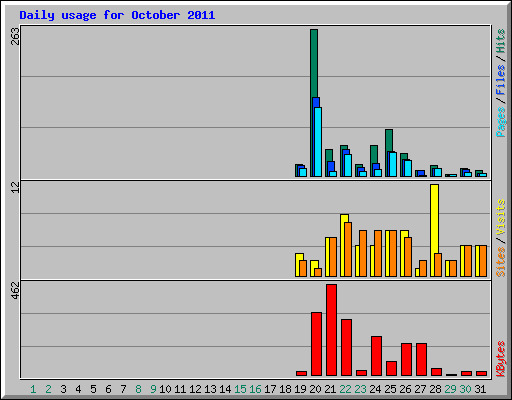This screenshot has height=400, width=512.
Task: Click day 29 on the x-axis
Action: (450, 389)
